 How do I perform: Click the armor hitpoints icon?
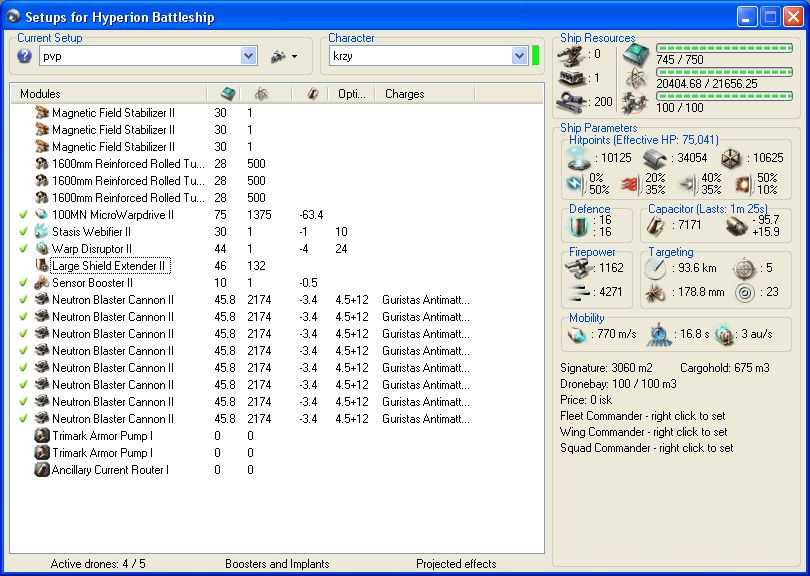click(x=655, y=158)
